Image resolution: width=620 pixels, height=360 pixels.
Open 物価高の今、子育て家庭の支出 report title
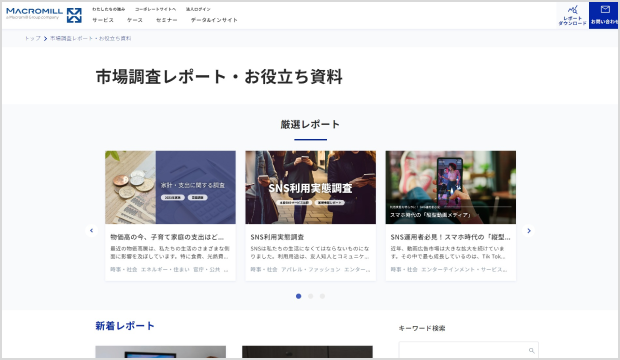167,237
